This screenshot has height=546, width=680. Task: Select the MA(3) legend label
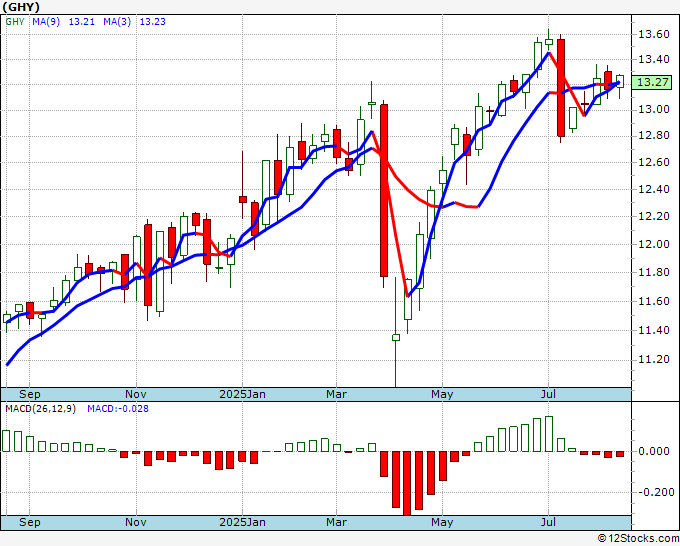[x=117, y=22]
